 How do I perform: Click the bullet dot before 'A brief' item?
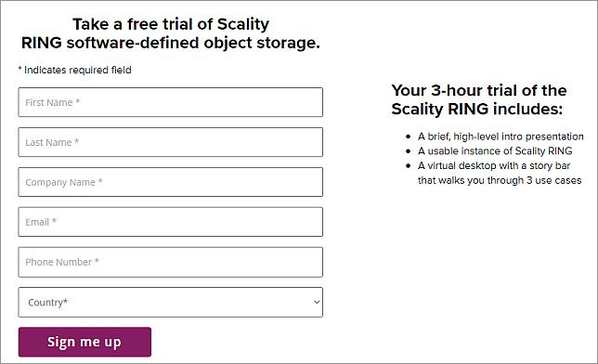pos(409,136)
